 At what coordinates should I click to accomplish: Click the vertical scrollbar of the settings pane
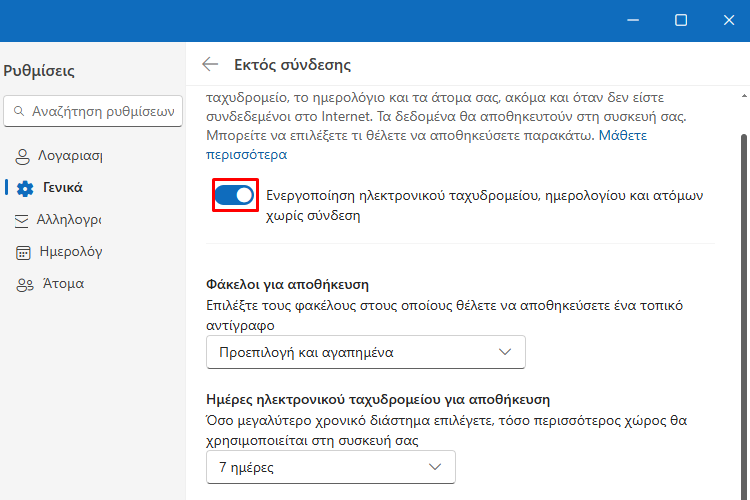(x=744, y=316)
